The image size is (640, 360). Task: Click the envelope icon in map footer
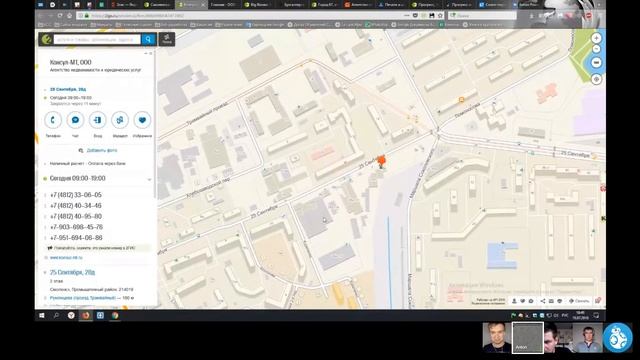(x=551, y=301)
